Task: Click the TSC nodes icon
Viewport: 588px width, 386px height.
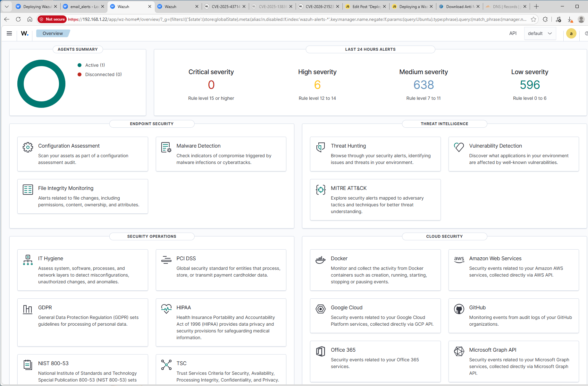Action: tap(166, 365)
